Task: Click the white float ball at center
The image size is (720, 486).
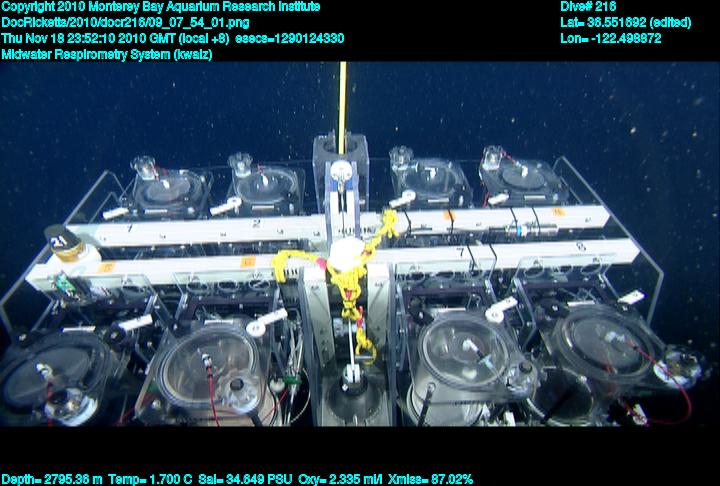Action: click(349, 254)
